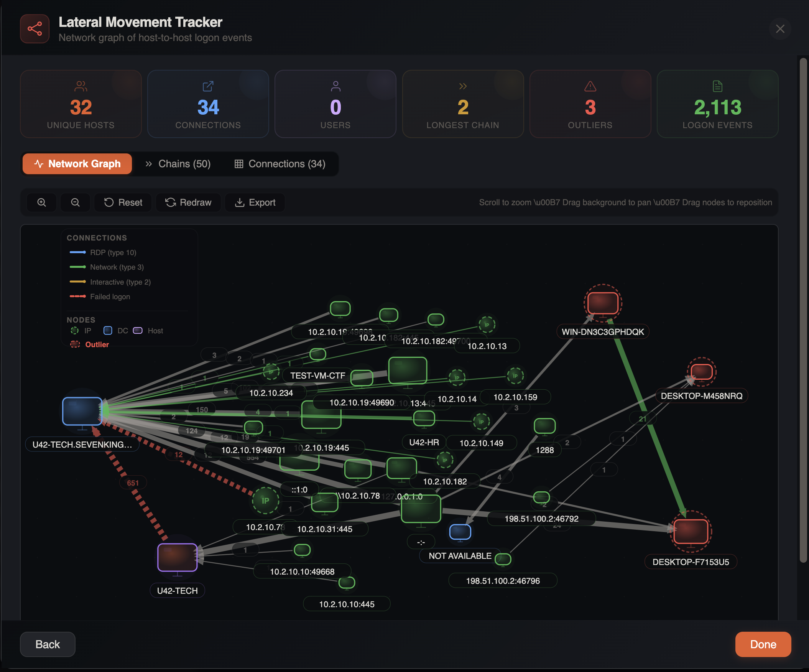The width and height of the screenshot is (809, 672).
Task: Click the Back button
Action: (x=48, y=644)
